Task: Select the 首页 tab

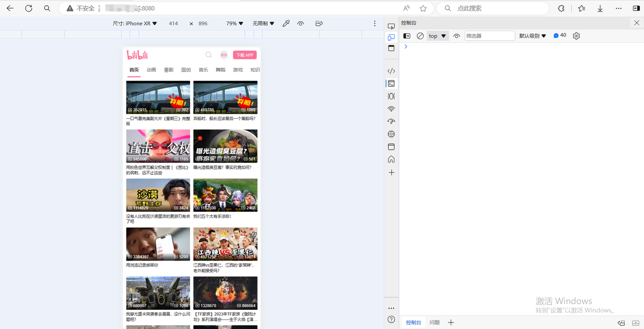Action: click(134, 70)
